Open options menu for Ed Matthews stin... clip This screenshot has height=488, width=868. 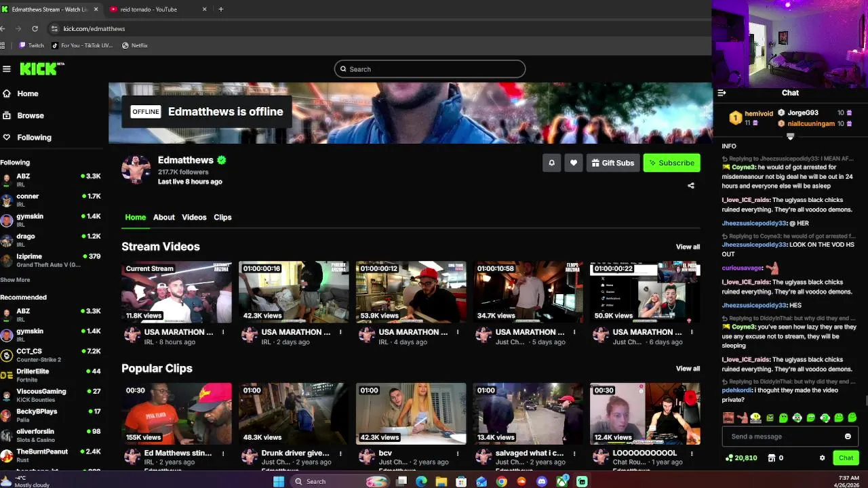pyautogui.click(x=223, y=453)
